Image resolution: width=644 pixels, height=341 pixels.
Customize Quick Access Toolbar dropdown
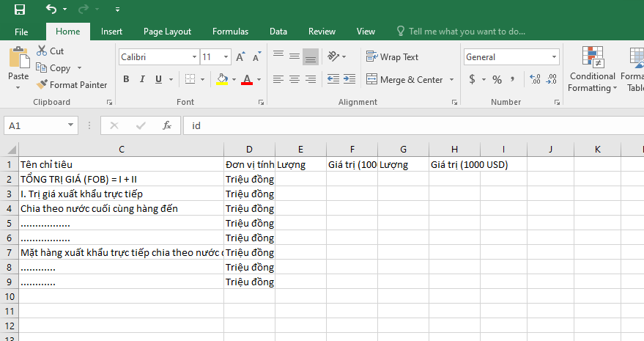(x=117, y=9)
